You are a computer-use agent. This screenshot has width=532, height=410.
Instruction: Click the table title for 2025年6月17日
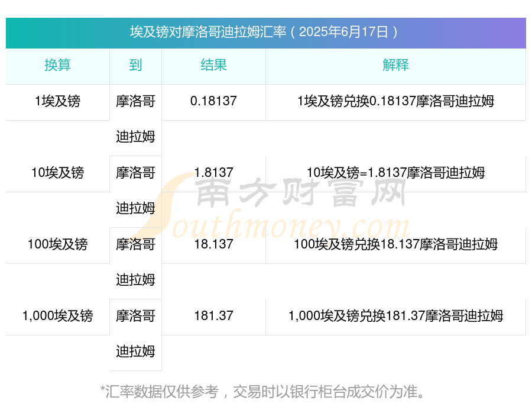point(264,33)
